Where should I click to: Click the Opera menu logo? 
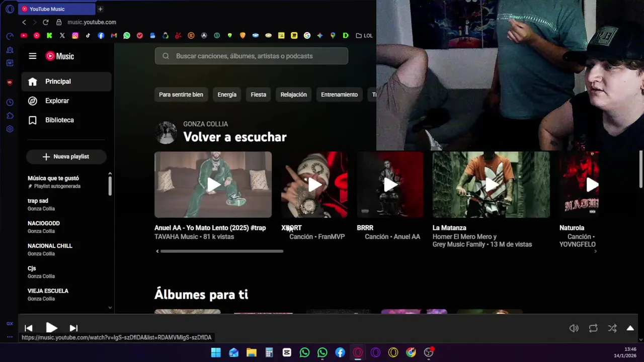pos(10,9)
